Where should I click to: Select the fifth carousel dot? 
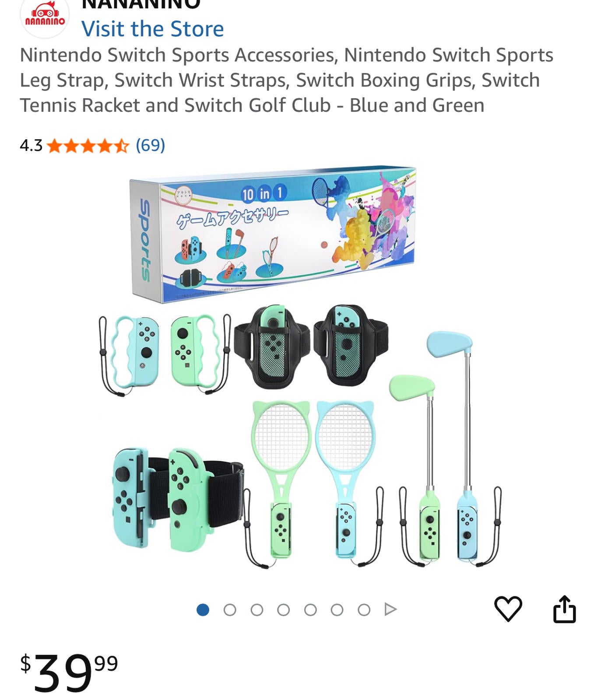coord(310,609)
